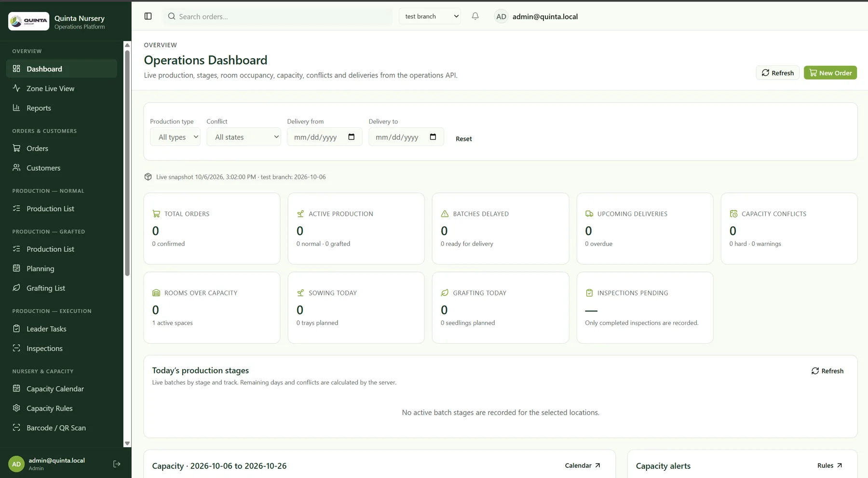Open Leader Tasks
Image resolution: width=868 pixels, height=478 pixels.
pos(62,329)
